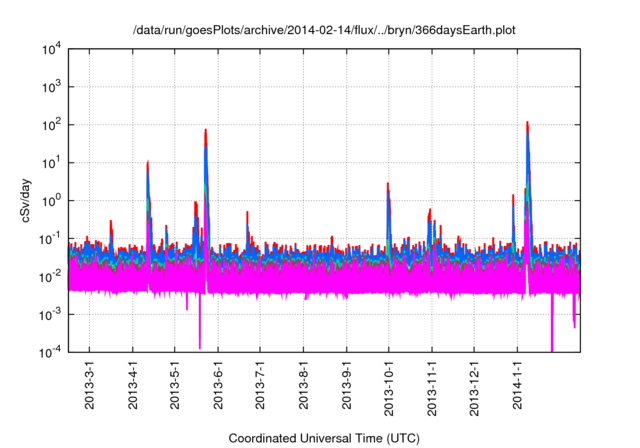The width and height of the screenshot is (640, 448).
Task: Click the tallest red peak in January 2014
Action: 527,123
